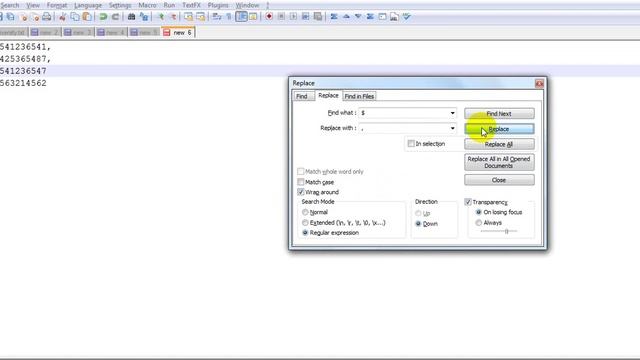Click the blue up-triangle toolbar icon
The image size is (640, 360).
point(346,17)
